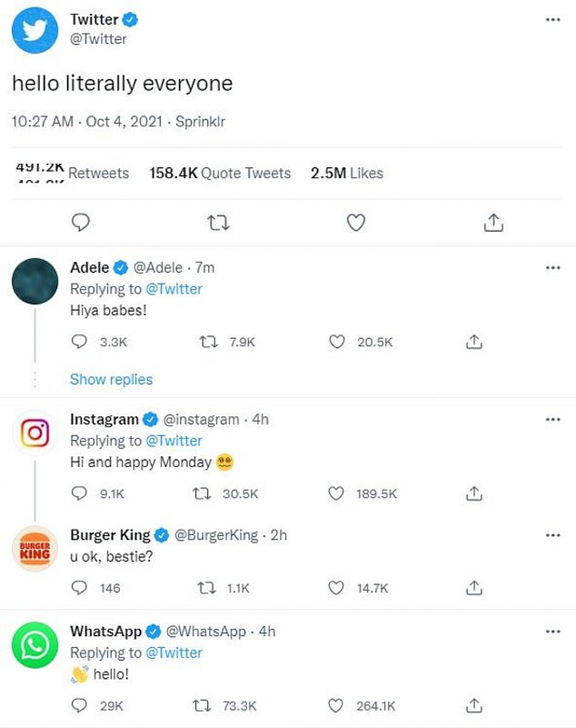This screenshot has height=728, width=576.
Task: Retweet the 'hello literally everyone' tweet
Action: (x=218, y=222)
